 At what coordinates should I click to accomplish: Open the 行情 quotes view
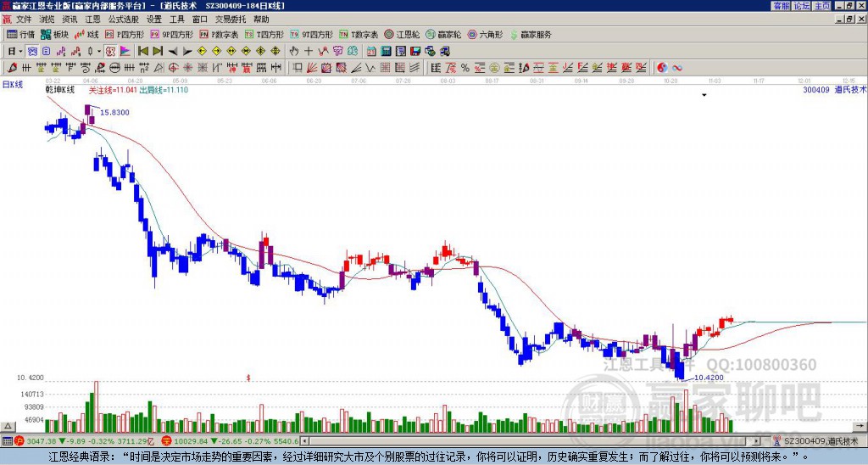[21, 34]
